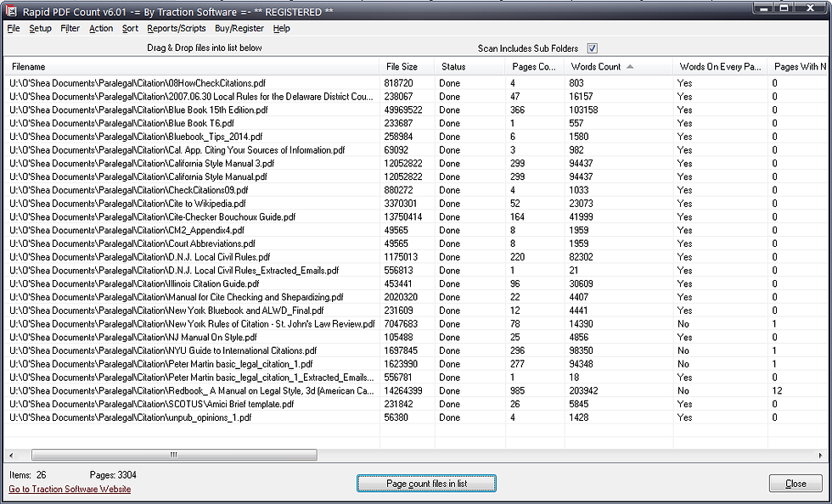
Task: Click the words count value 103158
Action: coord(583,109)
